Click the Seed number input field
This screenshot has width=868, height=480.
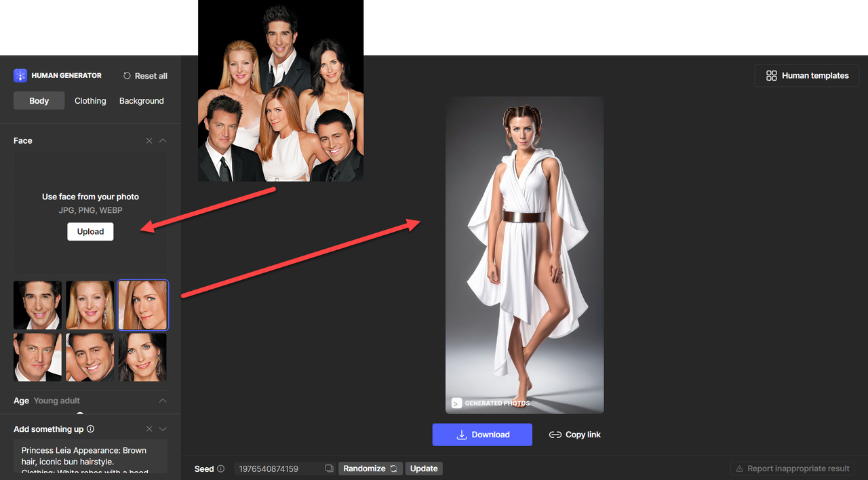278,468
